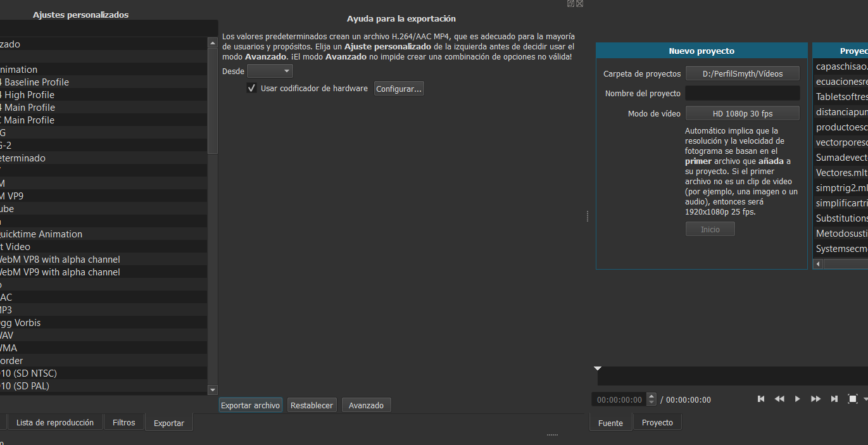Screen dimensions: 868x445
Task: Click the presets list scroll down arrow
Action: [213, 390]
